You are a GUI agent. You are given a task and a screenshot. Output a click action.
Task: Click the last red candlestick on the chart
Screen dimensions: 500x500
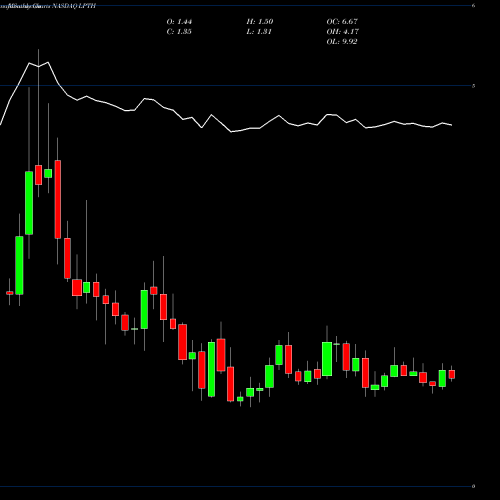click(x=452, y=374)
